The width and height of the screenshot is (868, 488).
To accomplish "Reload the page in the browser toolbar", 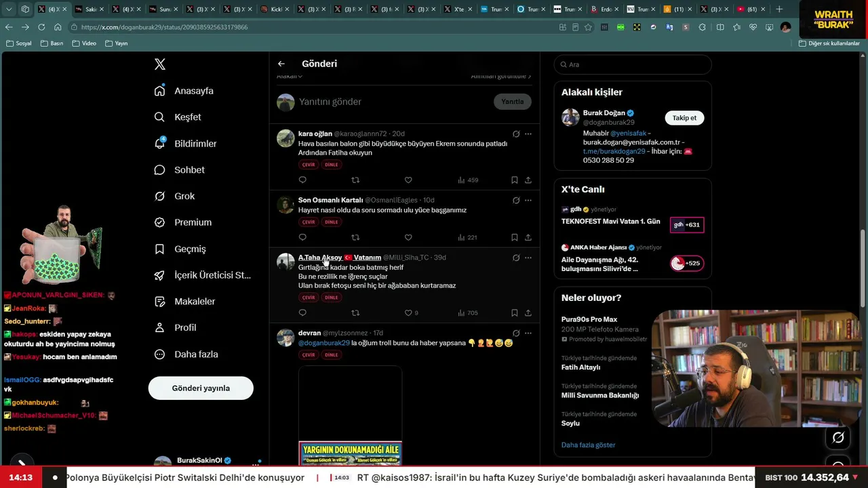I will tap(41, 27).
